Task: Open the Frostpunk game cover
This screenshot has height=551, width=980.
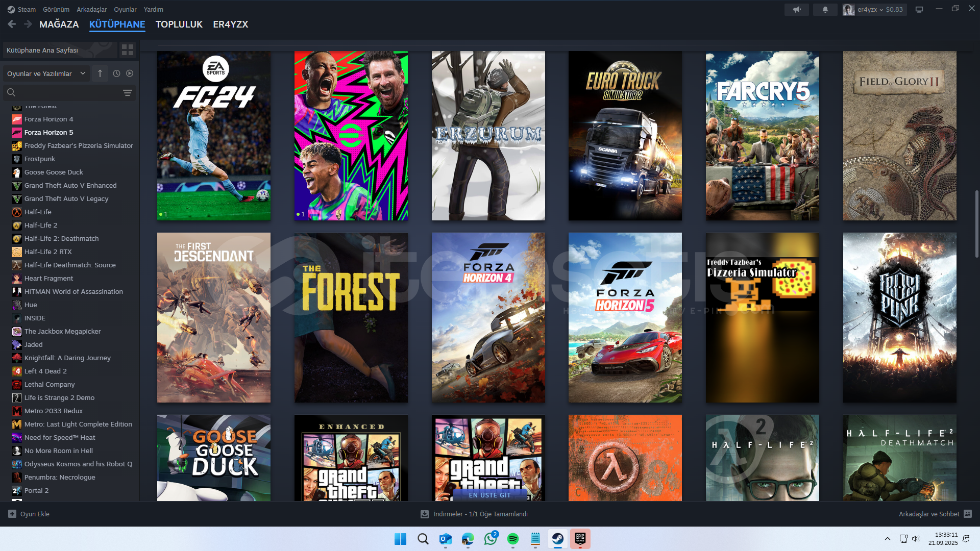Action: pos(900,317)
